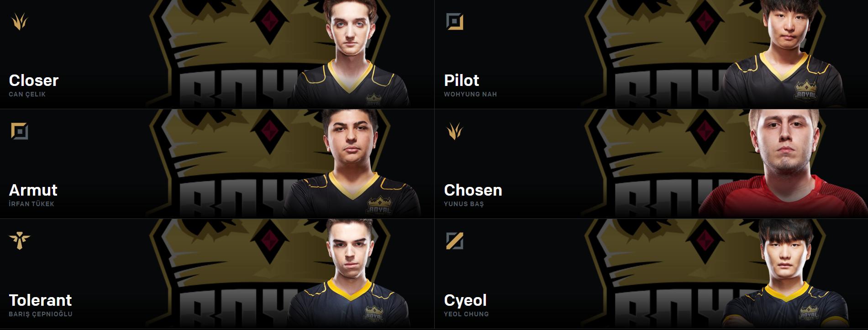Click the mid lane role icon above Cyeol

[x=455, y=241]
